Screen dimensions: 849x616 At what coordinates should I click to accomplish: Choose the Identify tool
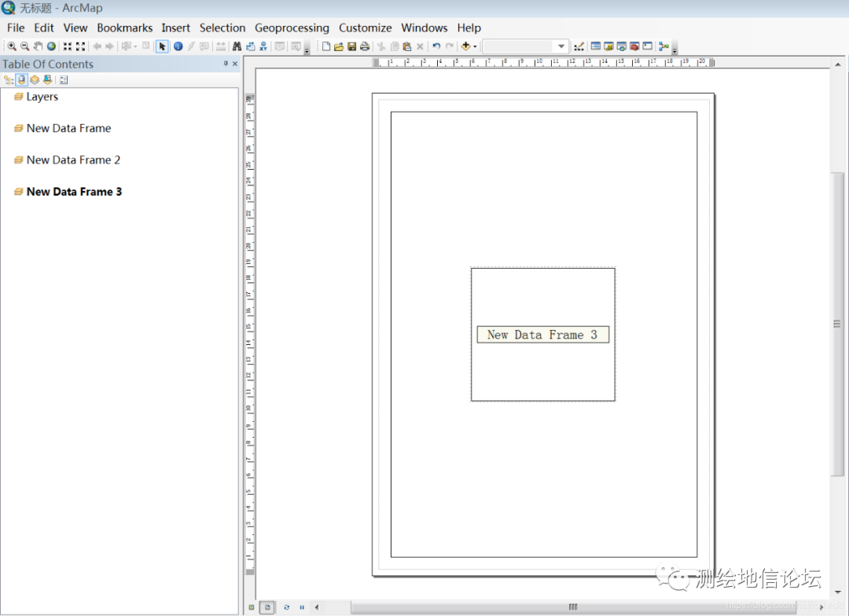coord(178,46)
